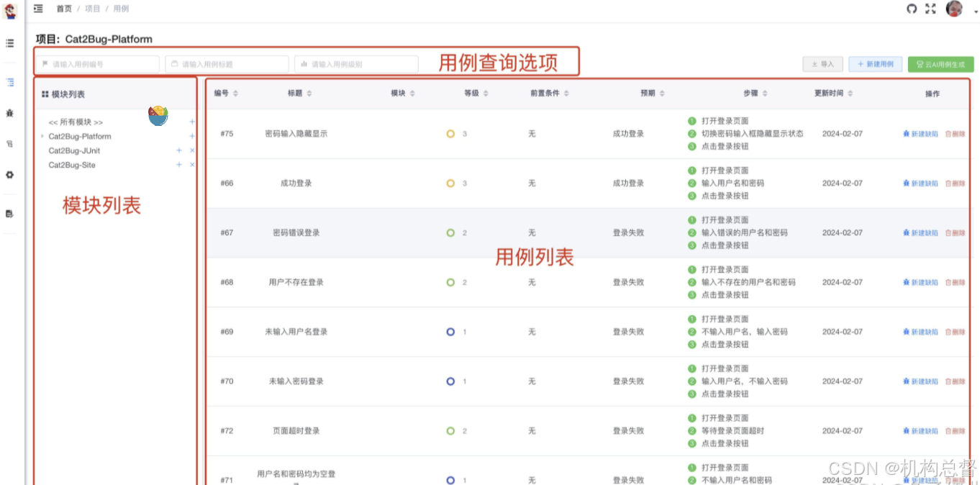980x485 pixels.
Task: Go to 首页 breadcrumb
Action: point(64,9)
